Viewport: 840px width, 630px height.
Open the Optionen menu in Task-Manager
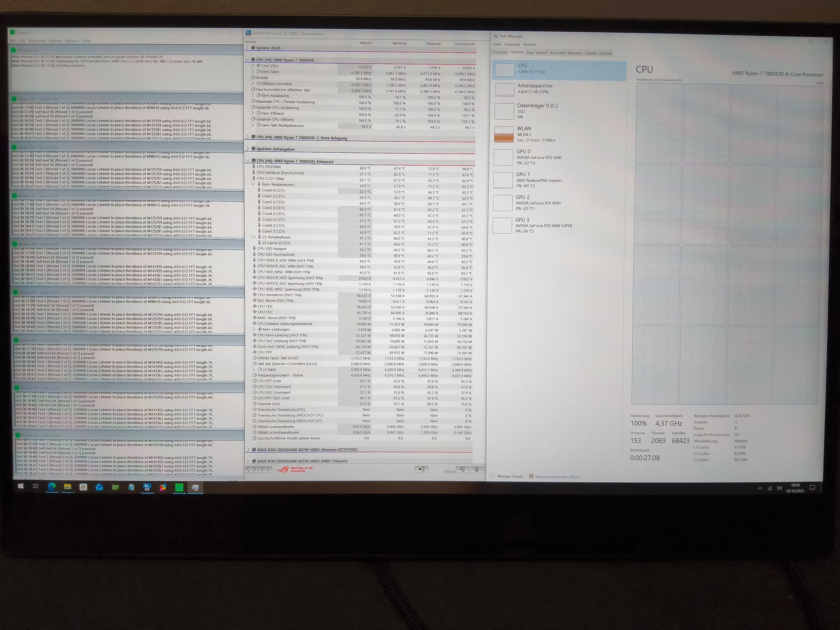coord(512,44)
